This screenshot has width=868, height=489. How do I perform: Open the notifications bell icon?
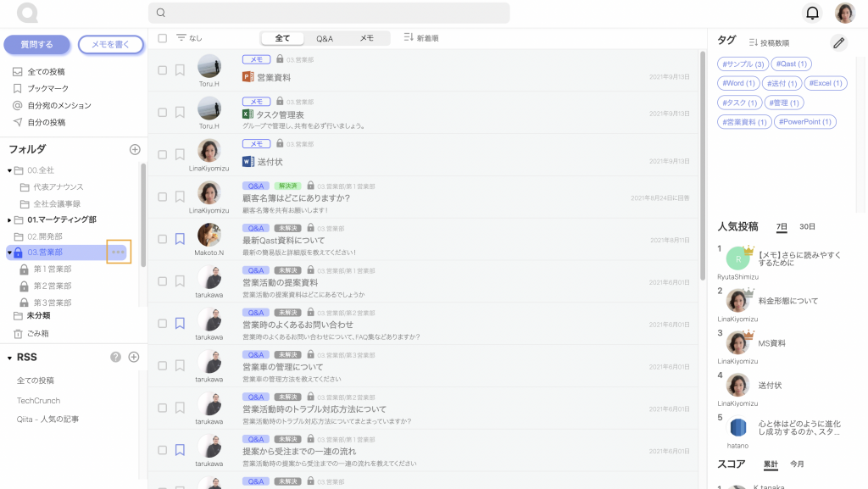(812, 13)
